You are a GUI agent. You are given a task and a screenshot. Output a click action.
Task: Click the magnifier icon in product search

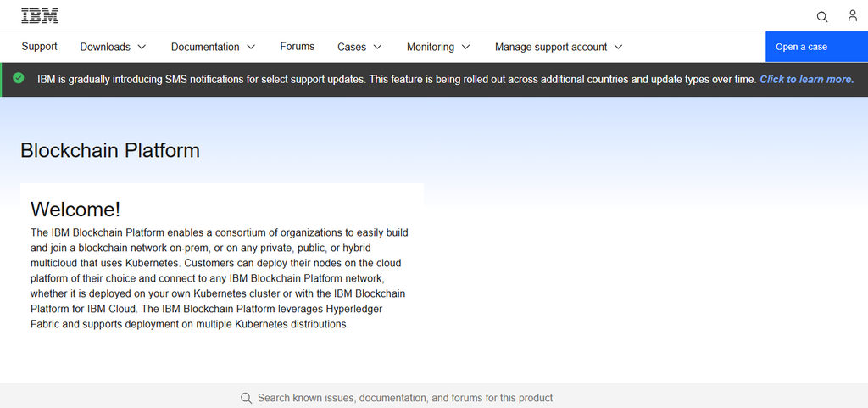(x=247, y=398)
